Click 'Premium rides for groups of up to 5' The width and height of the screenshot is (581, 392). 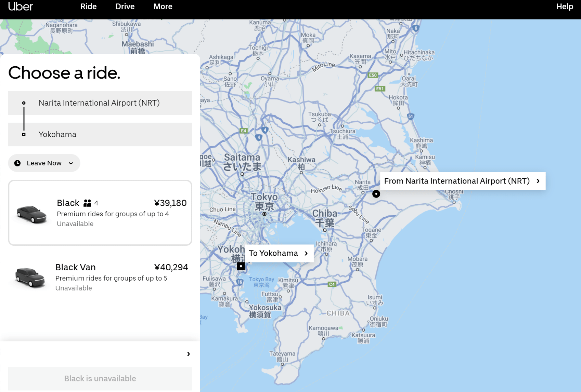111,278
